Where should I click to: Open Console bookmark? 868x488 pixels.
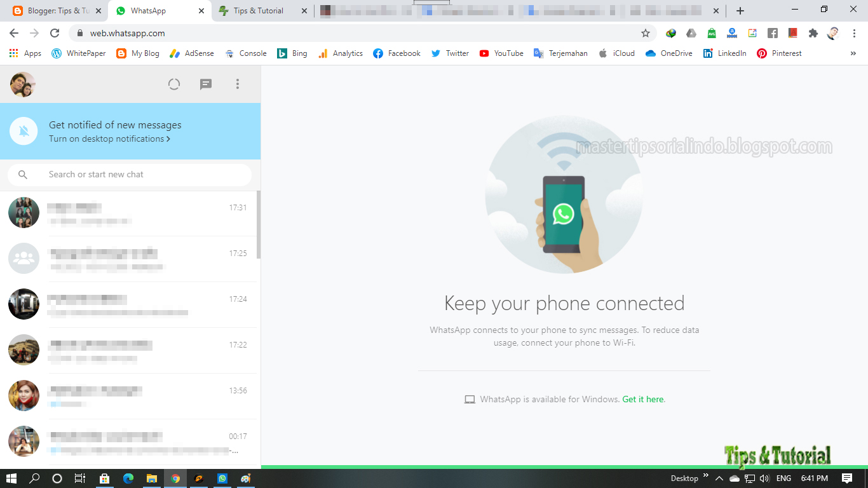246,53
